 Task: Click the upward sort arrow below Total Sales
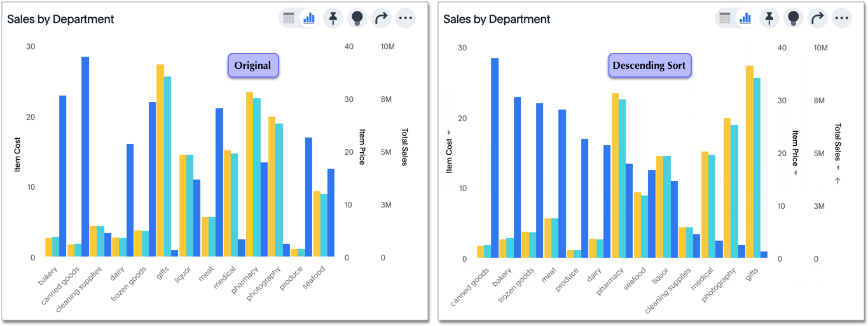point(837,181)
